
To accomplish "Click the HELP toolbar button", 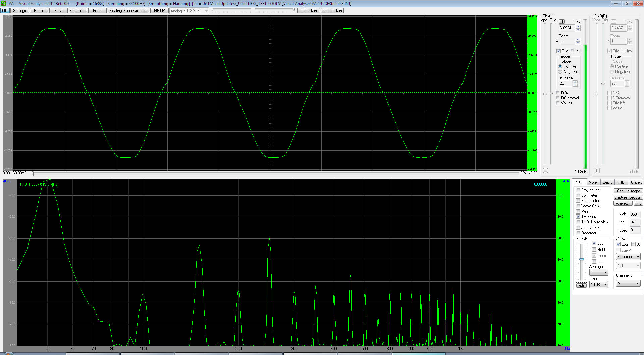I will [159, 11].
